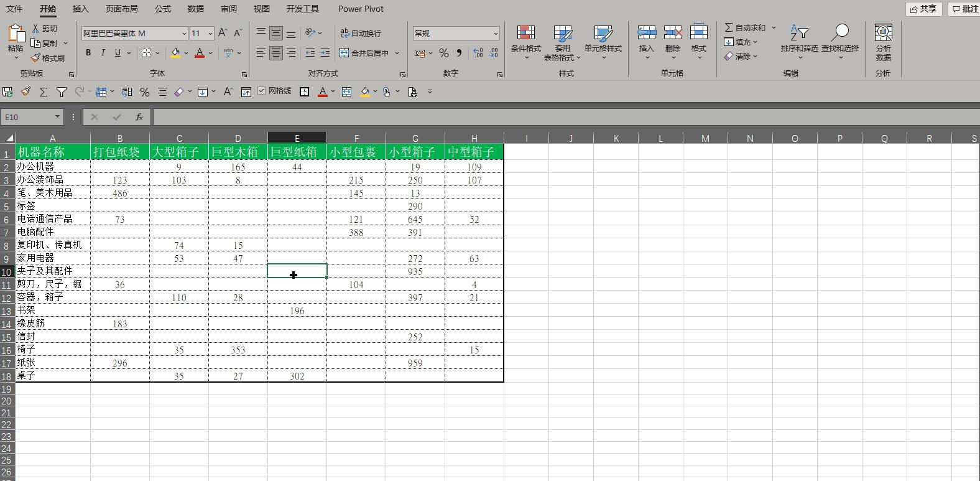The width and height of the screenshot is (980, 481).
Task: Click the 共享 share button
Action: [x=923, y=9]
